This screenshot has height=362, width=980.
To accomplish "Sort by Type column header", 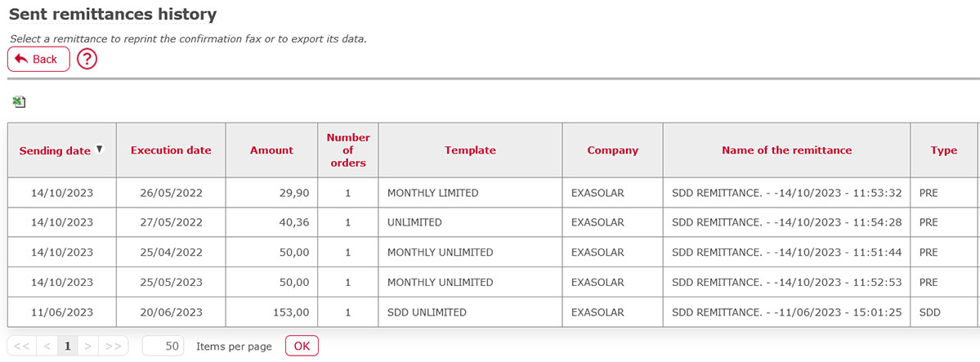I will [943, 150].
